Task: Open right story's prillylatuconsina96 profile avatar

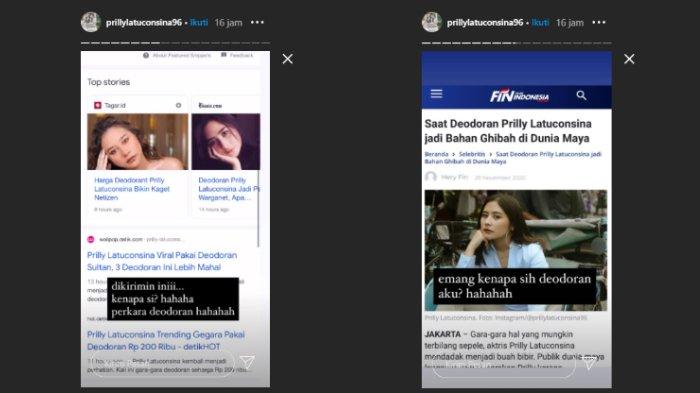Action: [432, 22]
